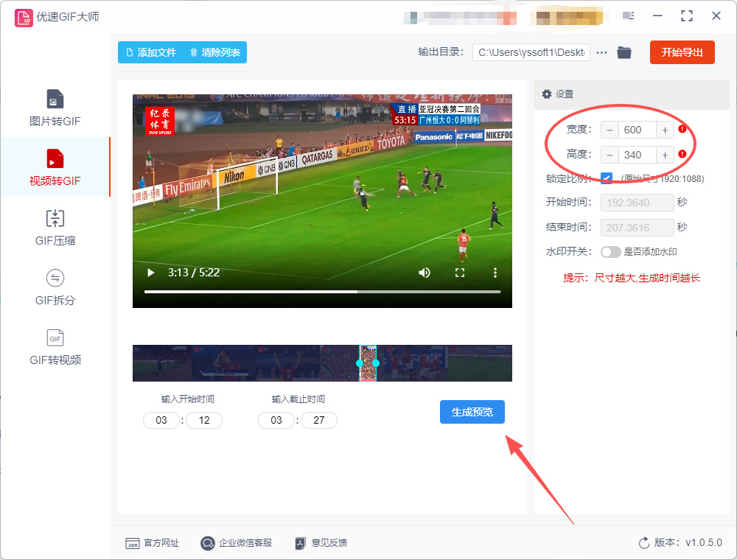This screenshot has height=560, width=737.
Task: Select the GIF压缩 sidebar icon
Action: click(x=55, y=218)
